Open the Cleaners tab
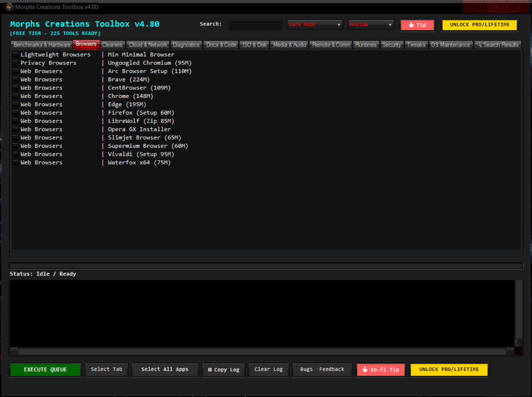This screenshot has height=397, width=532. click(112, 45)
